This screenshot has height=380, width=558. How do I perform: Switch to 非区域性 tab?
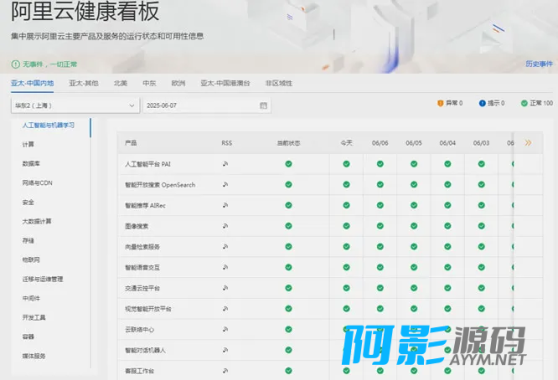(279, 83)
